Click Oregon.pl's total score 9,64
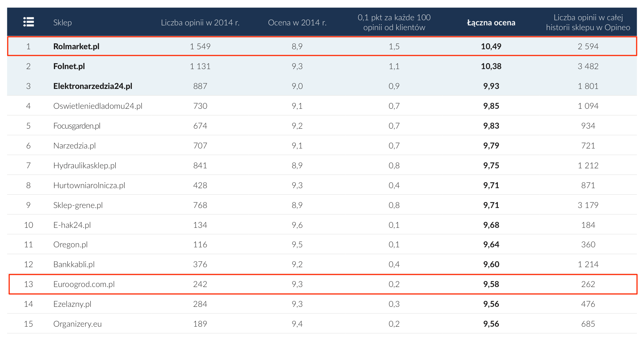Viewport: 644px width, 341px height. (491, 244)
